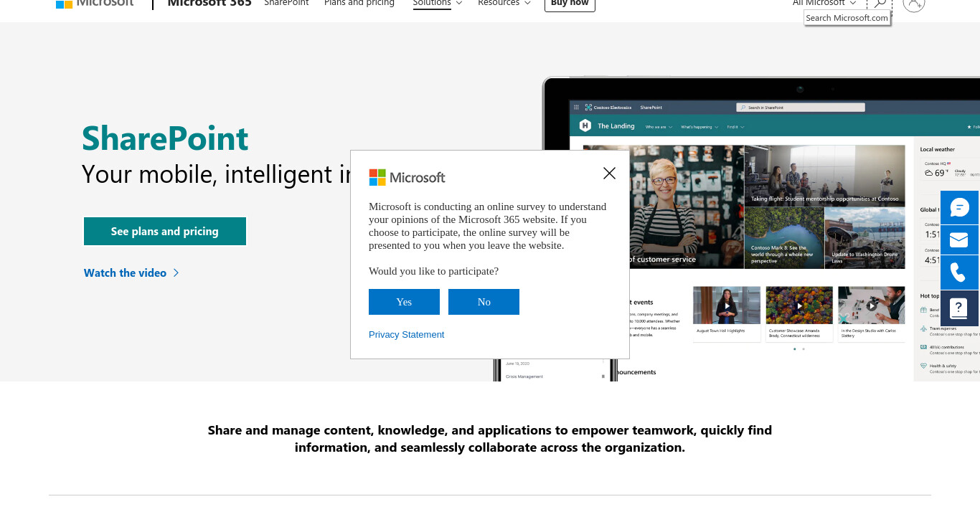Expand the Solutions menu
The image size is (980, 522).
tap(437, 3)
